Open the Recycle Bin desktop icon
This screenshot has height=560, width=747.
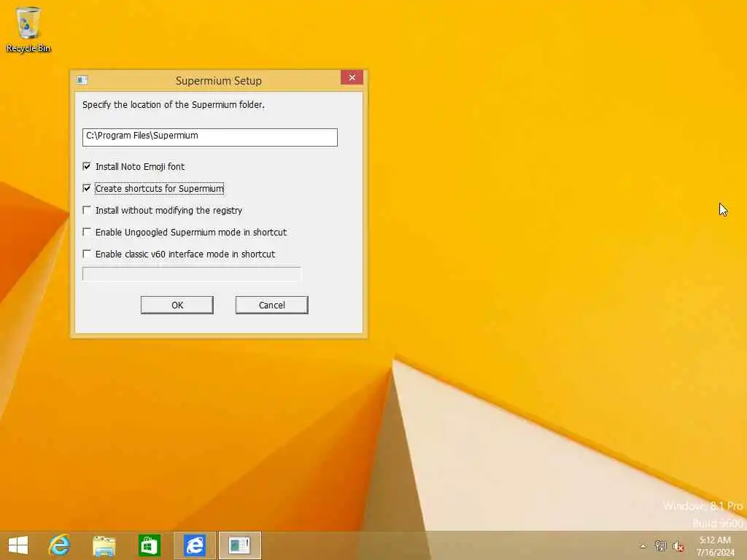tap(28, 29)
